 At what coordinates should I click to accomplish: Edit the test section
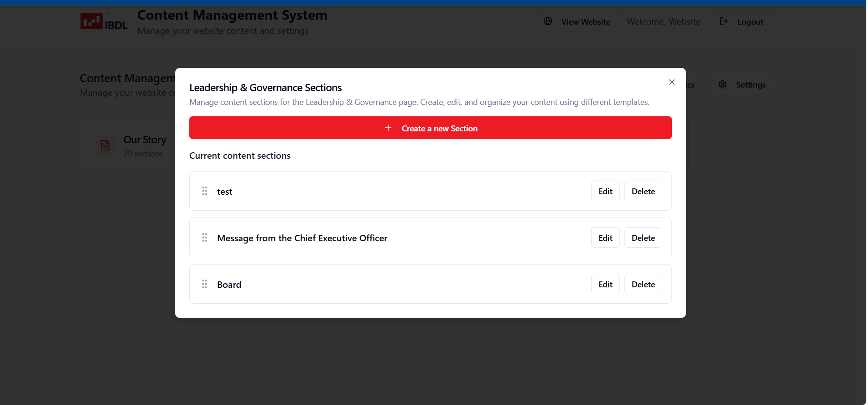pos(605,191)
